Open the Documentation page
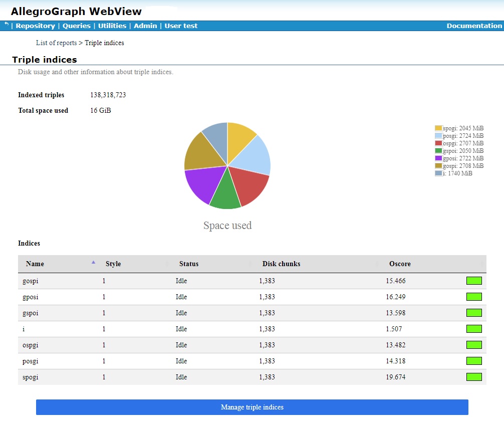Screen dimensions: 504x421 pyautogui.click(x=474, y=26)
